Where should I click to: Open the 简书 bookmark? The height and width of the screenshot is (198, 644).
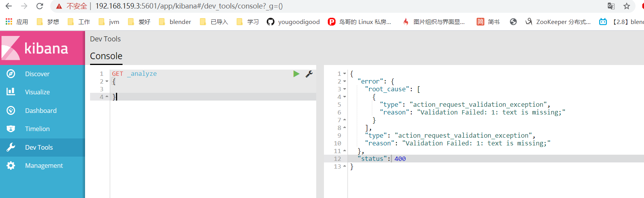[x=488, y=22]
